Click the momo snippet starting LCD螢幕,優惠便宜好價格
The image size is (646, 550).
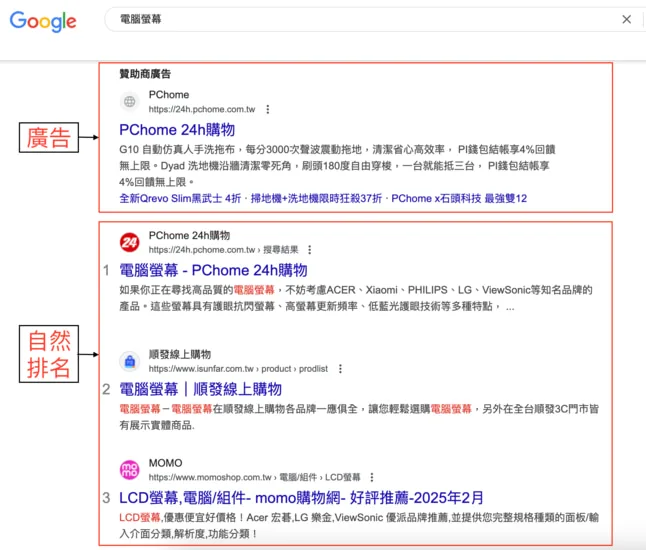359,526
